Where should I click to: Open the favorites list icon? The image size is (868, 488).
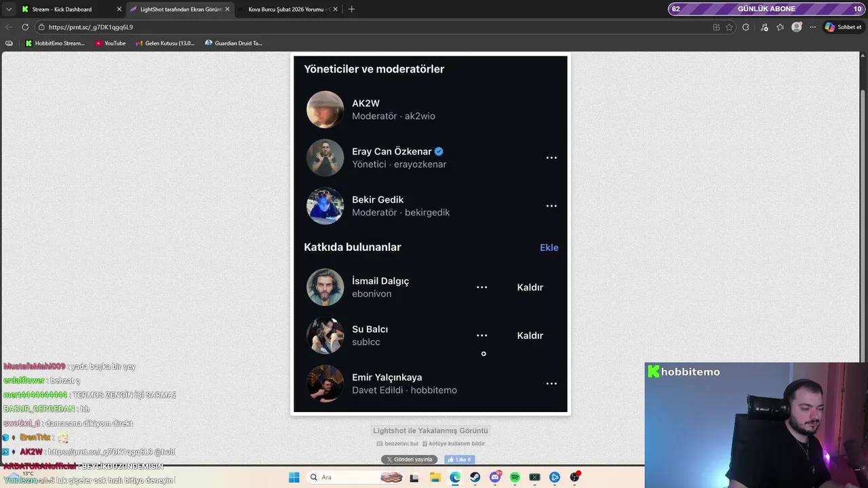(781, 27)
